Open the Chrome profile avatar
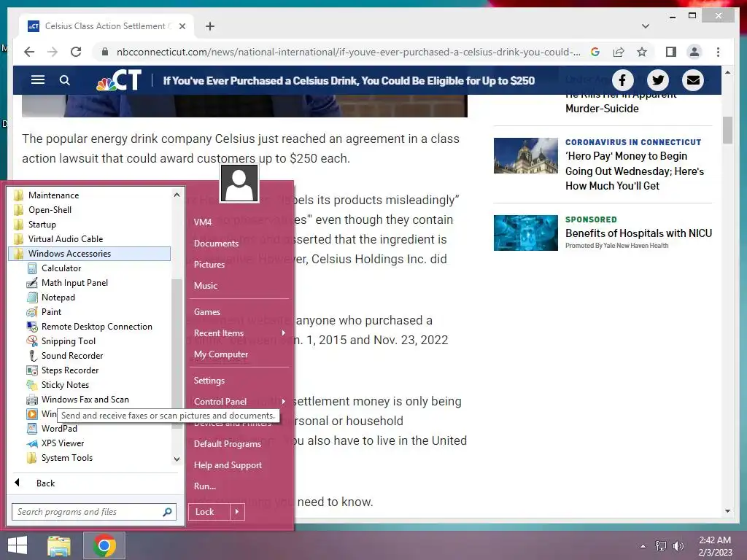Image resolution: width=747 pixels, height=560 pixels. pyautogui.click(x=694, y=52)
